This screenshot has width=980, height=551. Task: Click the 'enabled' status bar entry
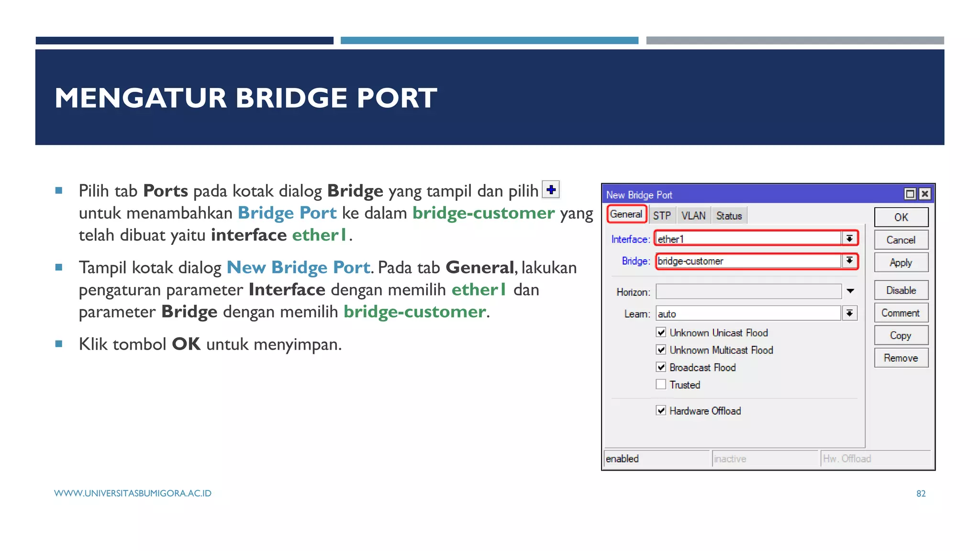pos(657,458)
